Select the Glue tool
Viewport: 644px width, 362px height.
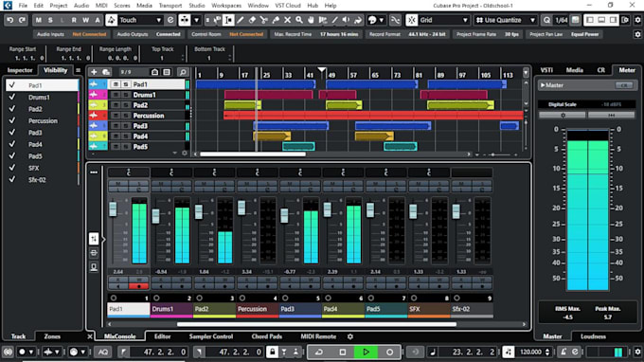tap(276, 20)
